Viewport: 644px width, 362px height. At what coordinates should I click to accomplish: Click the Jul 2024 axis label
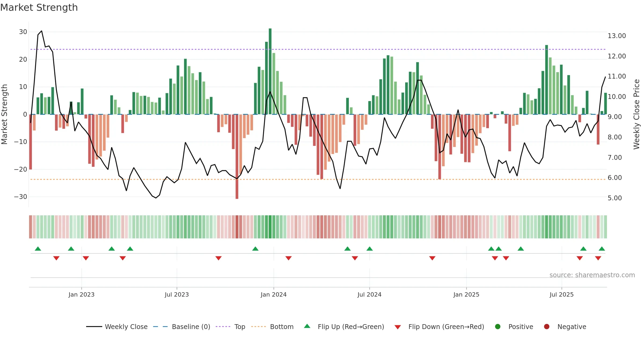(369, 294)
